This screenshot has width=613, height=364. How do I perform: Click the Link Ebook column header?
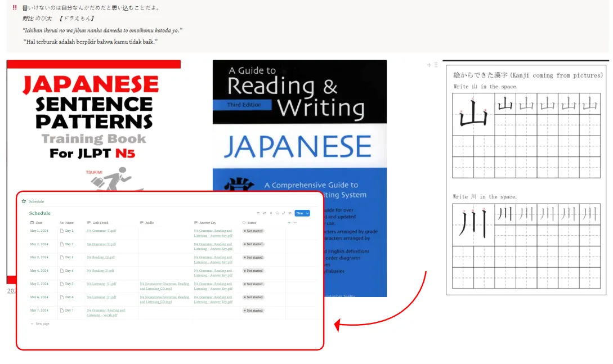coord(98,223)
